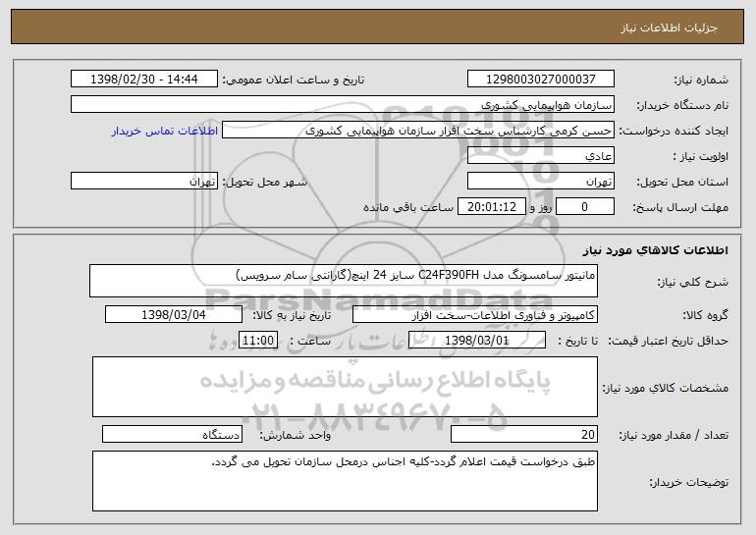This screenshot has width=756, height=535.
Task: Click the price validity date field 1398/03/01
Action: (477, 341)
